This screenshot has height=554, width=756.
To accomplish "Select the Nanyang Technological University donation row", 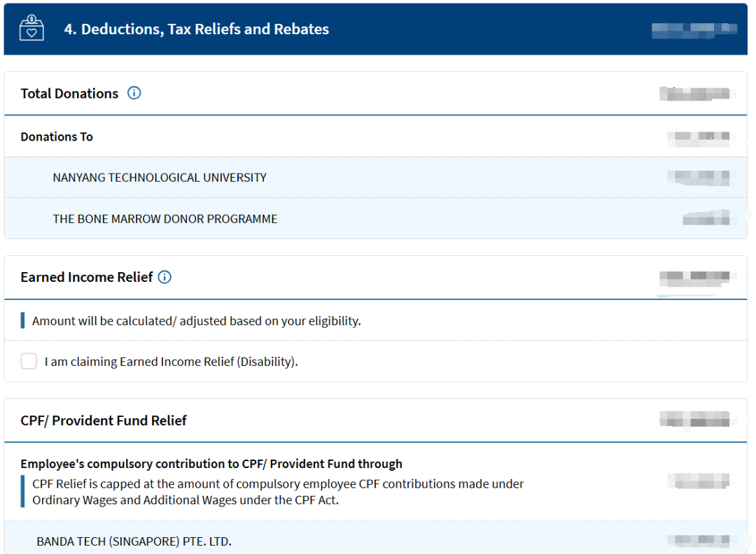I will click(160, 178).
